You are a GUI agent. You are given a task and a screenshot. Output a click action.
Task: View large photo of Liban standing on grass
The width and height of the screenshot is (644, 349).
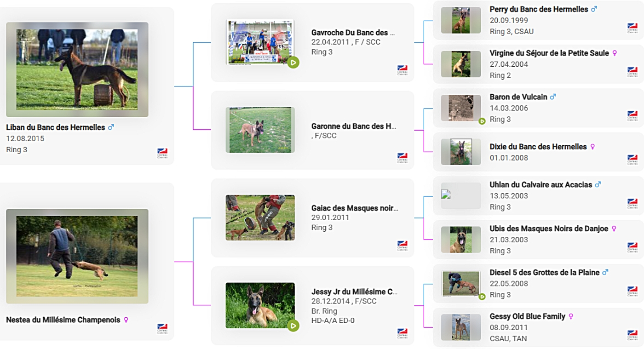pos(77,69)
